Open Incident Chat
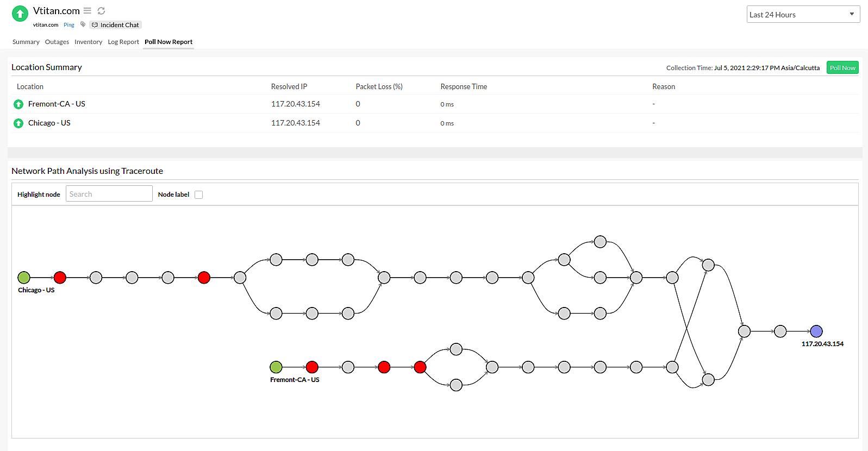Image resolution: width=868 pixels, height=451 pixels. [x=116, y=25]
